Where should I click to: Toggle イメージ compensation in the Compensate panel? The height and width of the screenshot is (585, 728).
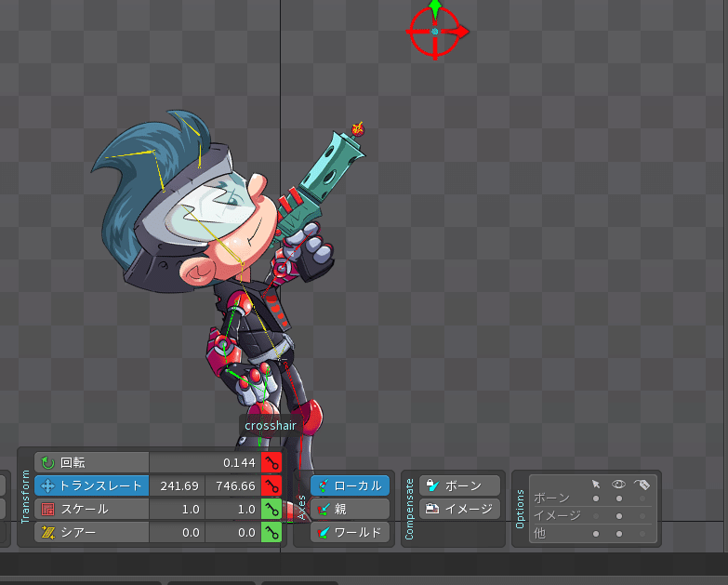point(459,509)
